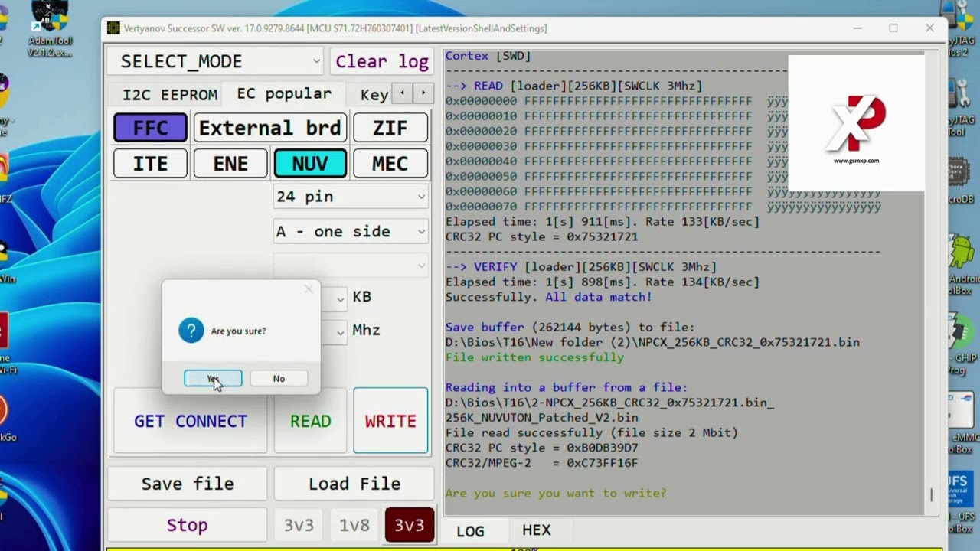Image resolution: width=980 pixels, height=551 pixels.
Task: Decline the write with No button
Action: (279, 379)
